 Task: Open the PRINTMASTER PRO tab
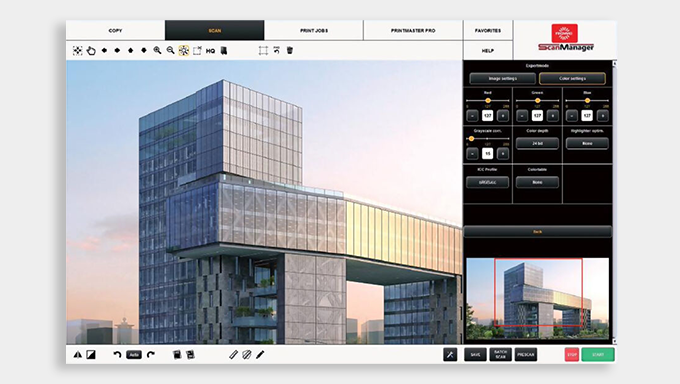point(413,30)
